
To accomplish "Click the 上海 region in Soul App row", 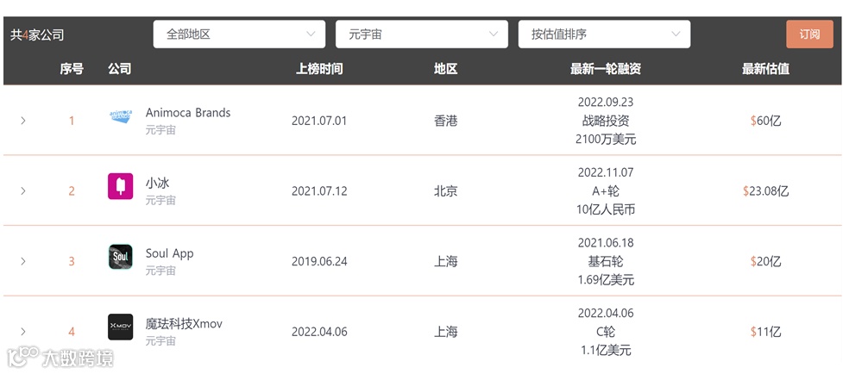I will pyautogui.click(x=445, y=261).
